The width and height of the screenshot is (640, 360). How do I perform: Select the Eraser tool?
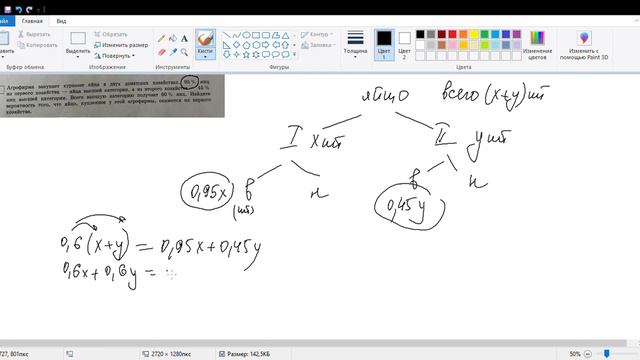162,52
